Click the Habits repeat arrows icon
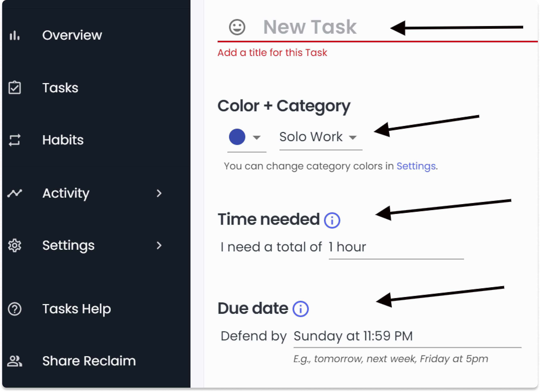The width and height of the screenshot is (540, 392). pyautogui.click(x=14, y=140)
